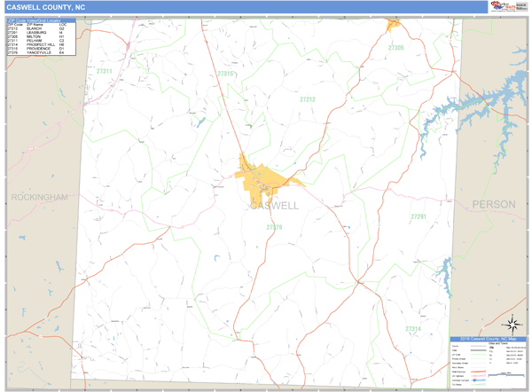Click the compass rose icon

coord(512,325)
